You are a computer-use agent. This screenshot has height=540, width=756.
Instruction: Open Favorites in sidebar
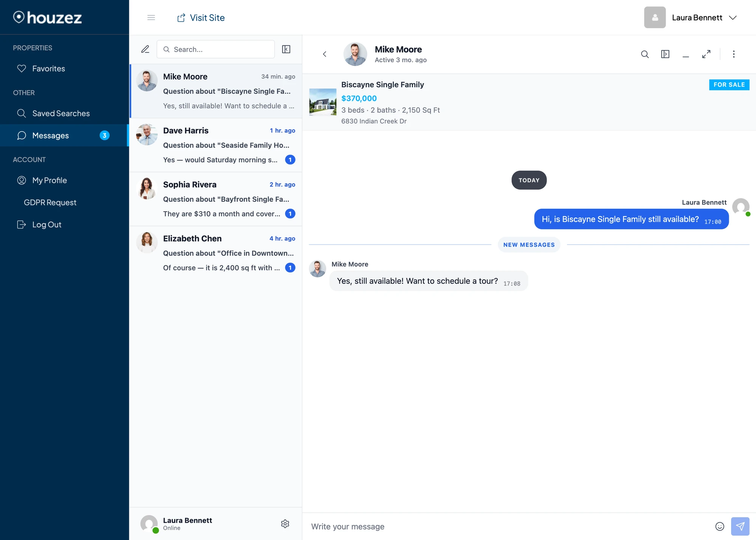coord(64,68)
